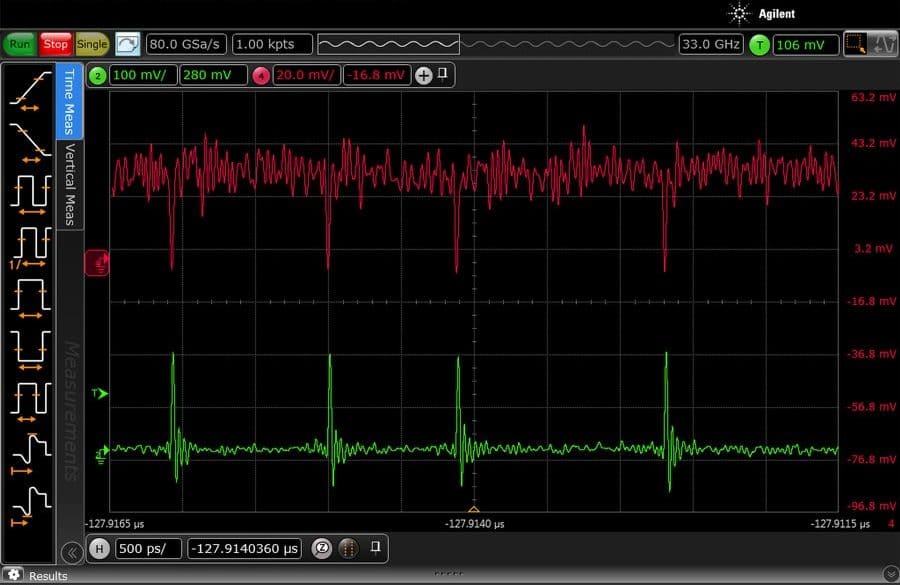
Task: Select the upper Tmax measurement icon
Action: click(30, 454)
